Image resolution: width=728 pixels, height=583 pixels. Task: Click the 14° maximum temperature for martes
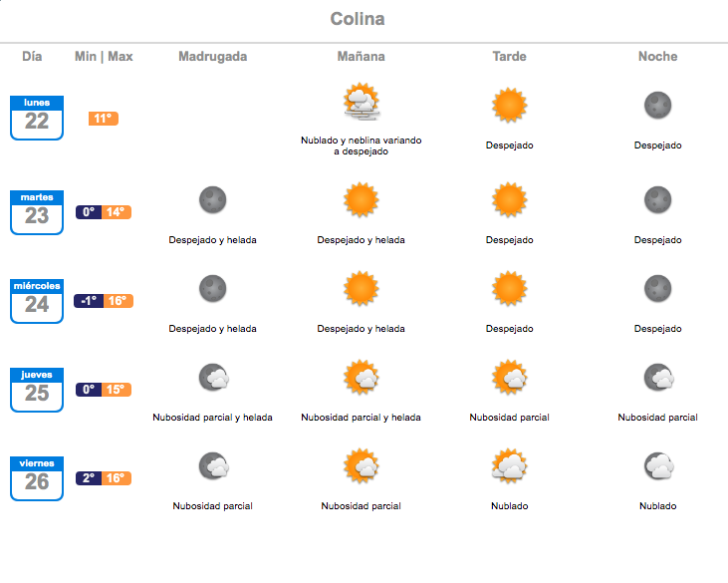click(117, 212)
